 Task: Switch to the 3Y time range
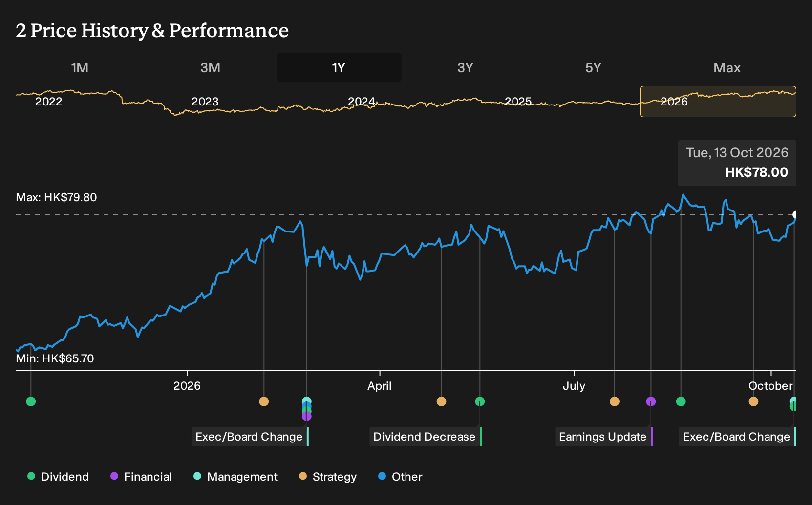pyautogui.click(x=465, y=67)
